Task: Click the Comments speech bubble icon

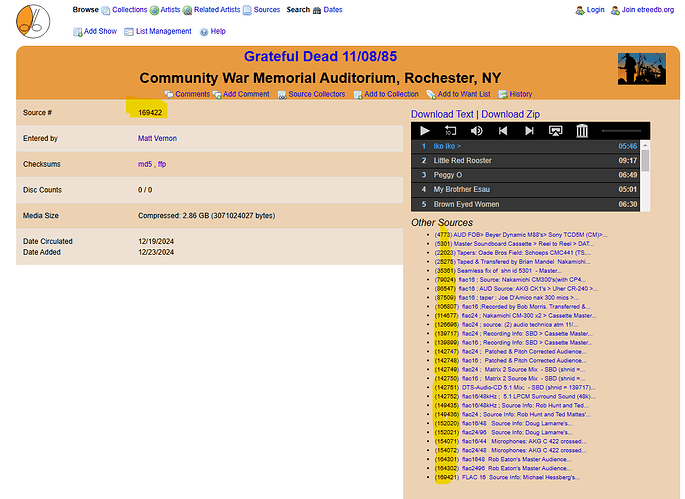Action: tap(169, 94)
